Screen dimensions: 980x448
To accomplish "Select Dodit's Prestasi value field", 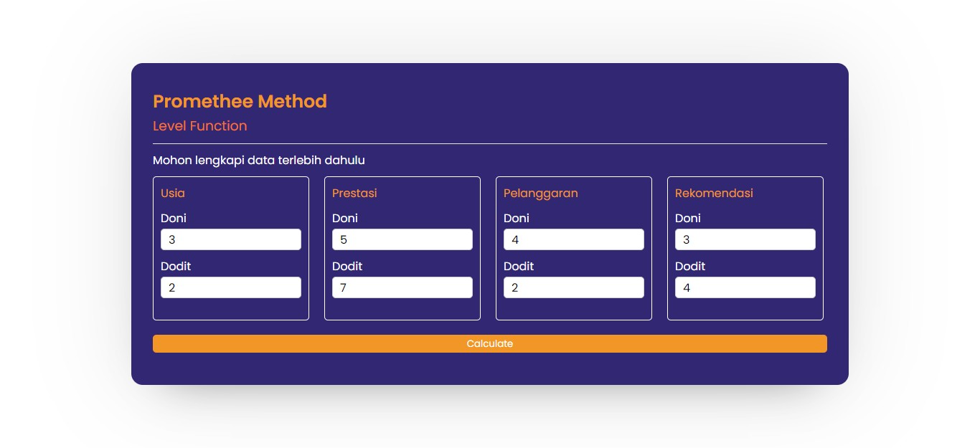I will pyautogui.click(x=402, y=287).
